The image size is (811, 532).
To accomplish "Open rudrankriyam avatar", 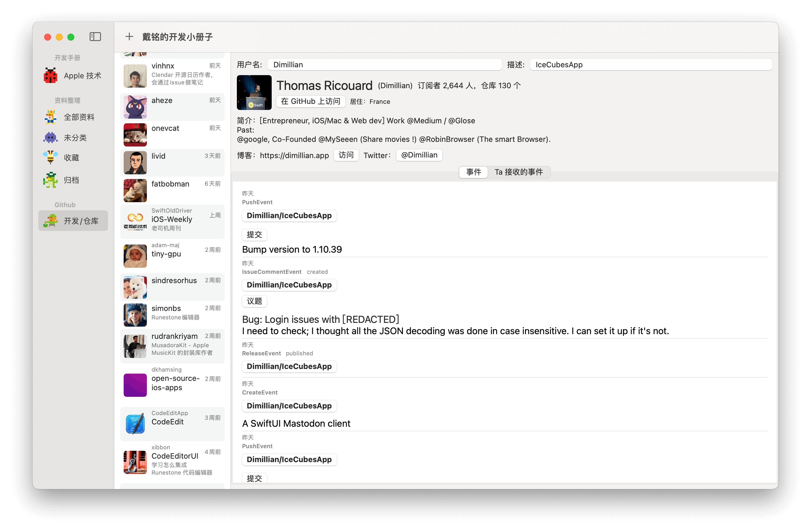I will point(135,346).
